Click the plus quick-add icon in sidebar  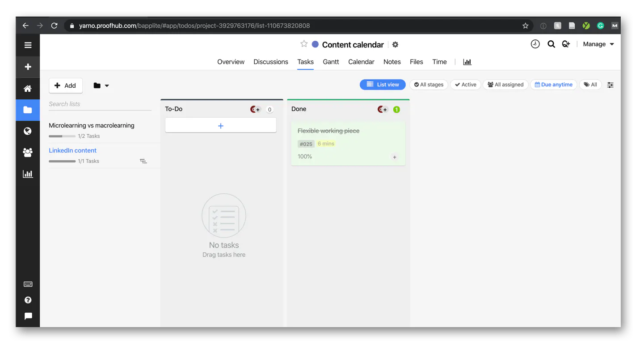pyautogui.click(x=28, y=67)
